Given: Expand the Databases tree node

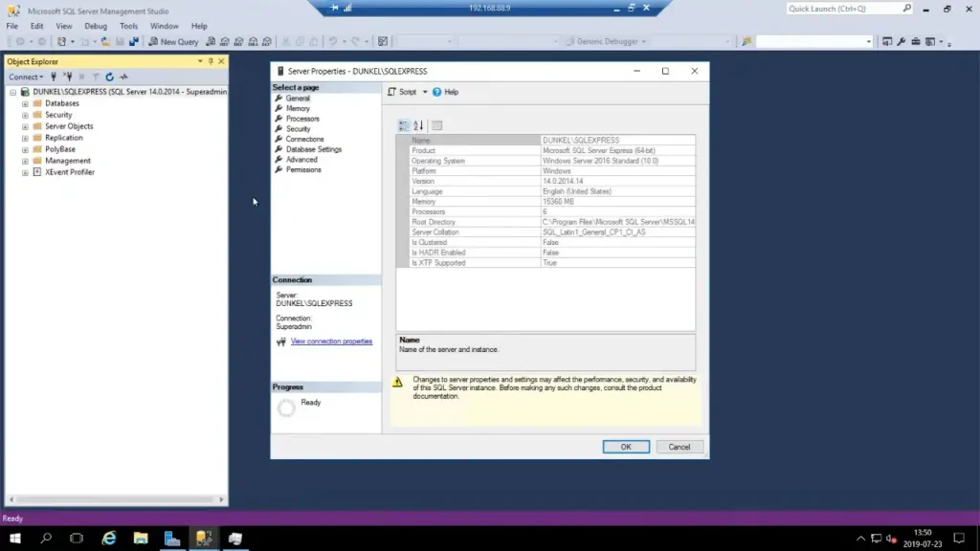Looking at the screenshot, I should [25, 103].
